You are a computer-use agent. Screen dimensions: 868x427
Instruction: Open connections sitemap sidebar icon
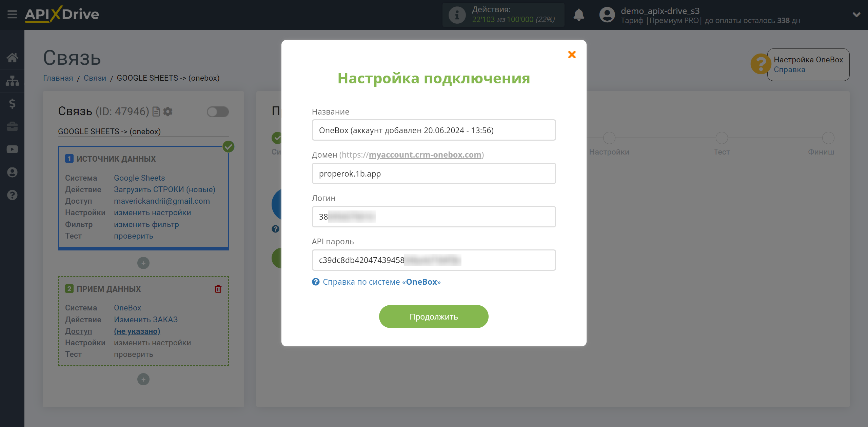pos(12,81)
